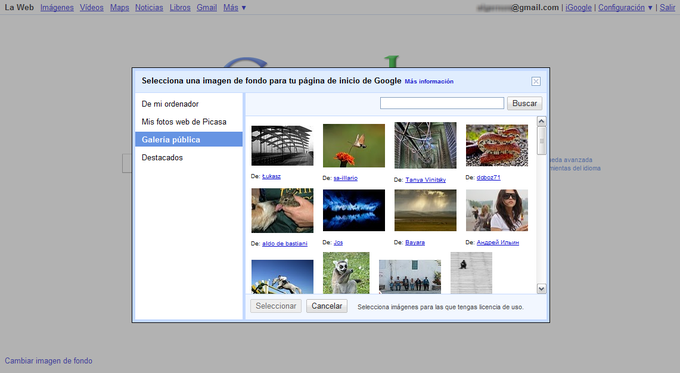Click Cambiar imagen de fondo link
Viewport: 680px width, 373px height.
(49, 360)
